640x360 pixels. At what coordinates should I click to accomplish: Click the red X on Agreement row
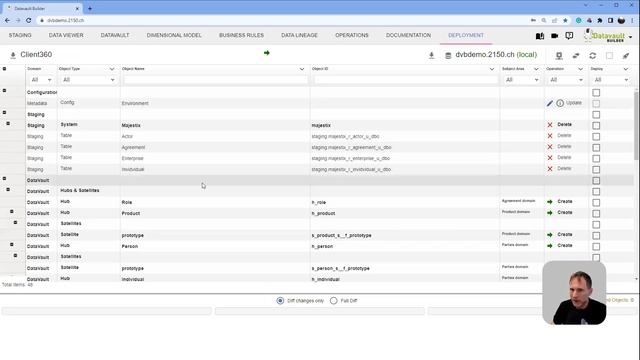pos(550,147)
